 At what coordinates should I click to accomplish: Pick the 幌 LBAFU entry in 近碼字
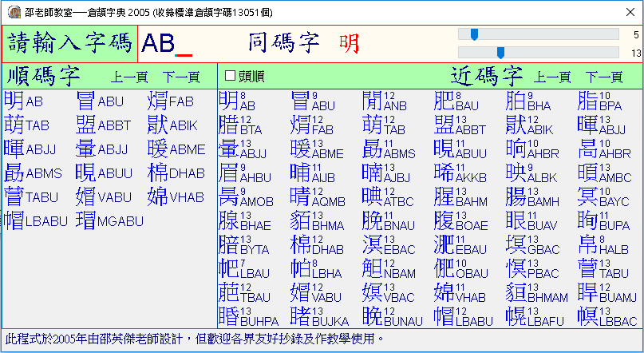tap(535, 315)
